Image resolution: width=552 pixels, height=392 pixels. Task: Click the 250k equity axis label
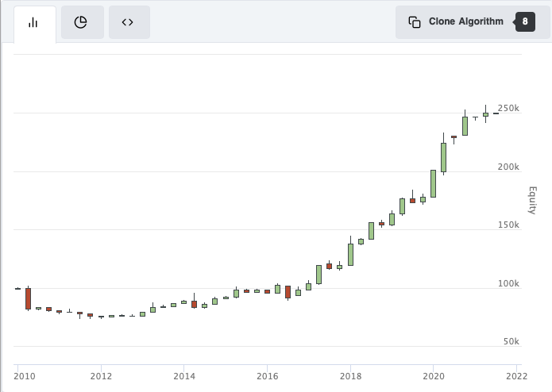(508, 108)
